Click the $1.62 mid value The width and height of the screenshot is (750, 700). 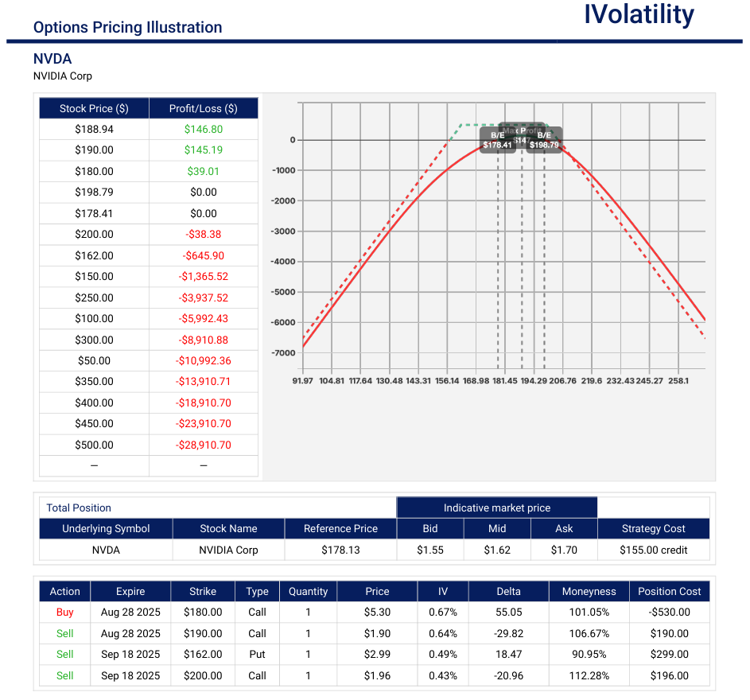(x=497, y=550)
